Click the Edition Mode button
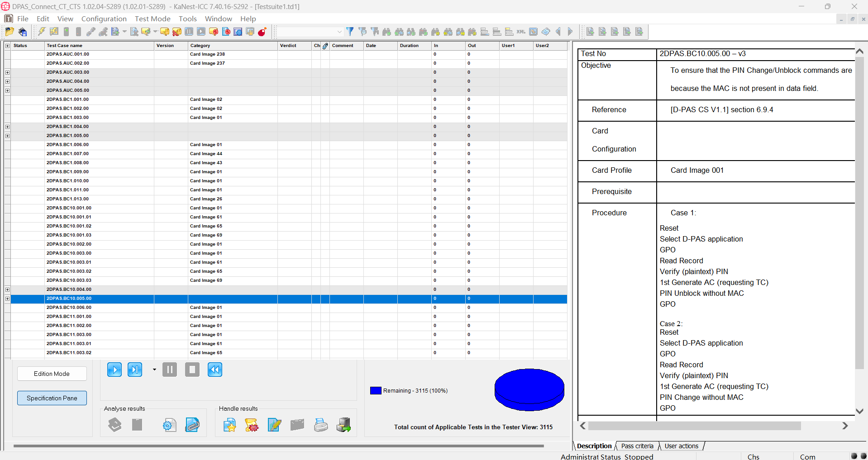Image resolution: width=868 pixels, height=460 pixels. (52, 374)
